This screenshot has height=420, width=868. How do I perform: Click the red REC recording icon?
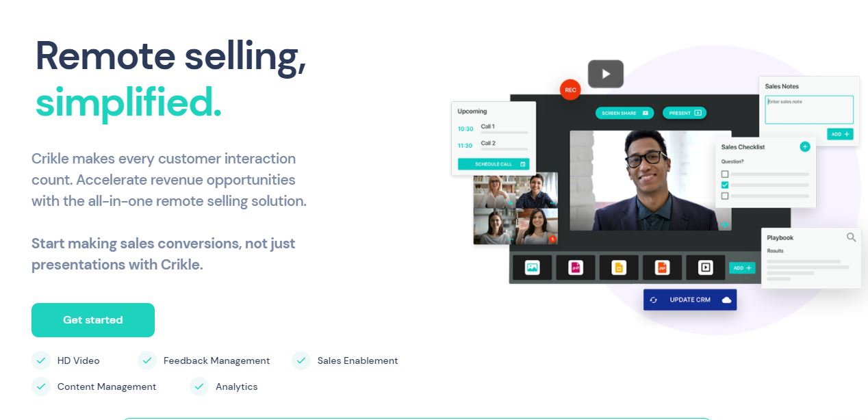coord(570,89)
